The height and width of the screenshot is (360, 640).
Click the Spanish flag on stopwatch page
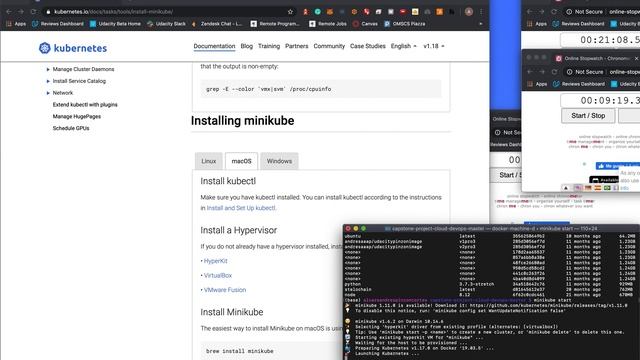pyautogui.click(x=598, y=188)
